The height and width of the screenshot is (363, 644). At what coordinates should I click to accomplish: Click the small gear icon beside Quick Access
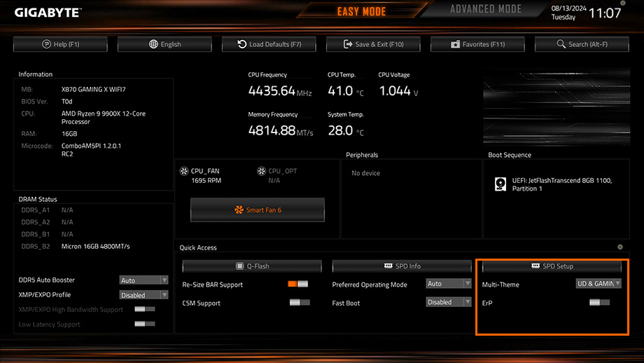point(619,247)
